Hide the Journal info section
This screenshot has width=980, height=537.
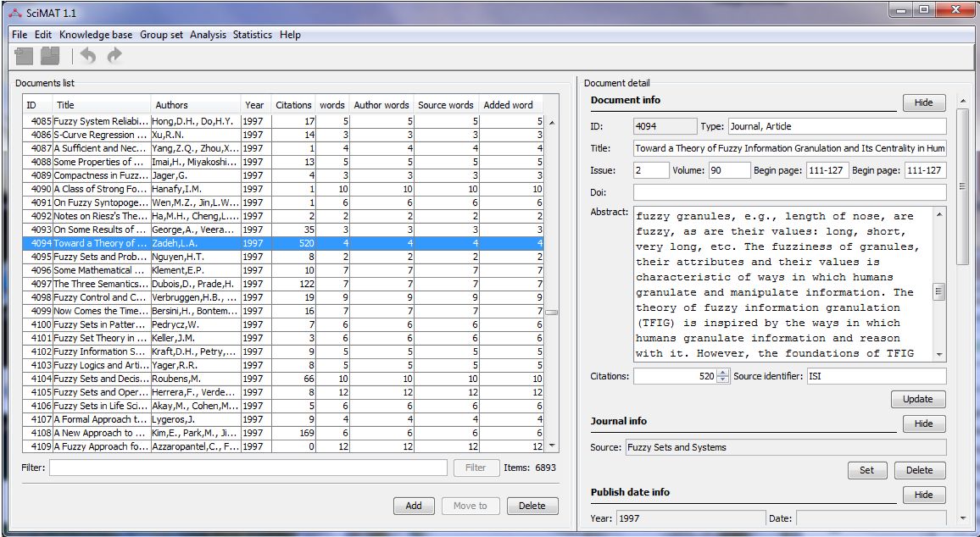click(923, 424)
